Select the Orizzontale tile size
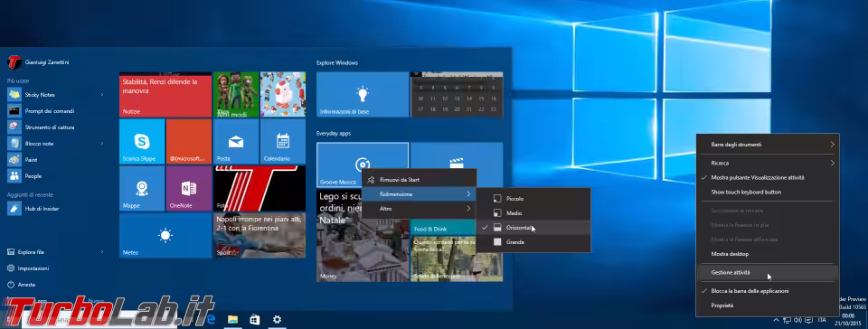 tap(533, 228)
